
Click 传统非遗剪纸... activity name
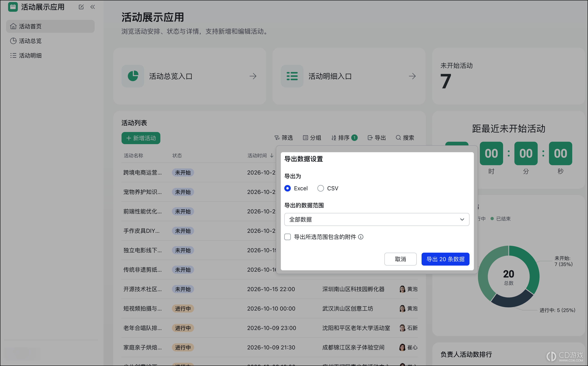(x=142, y=270)
